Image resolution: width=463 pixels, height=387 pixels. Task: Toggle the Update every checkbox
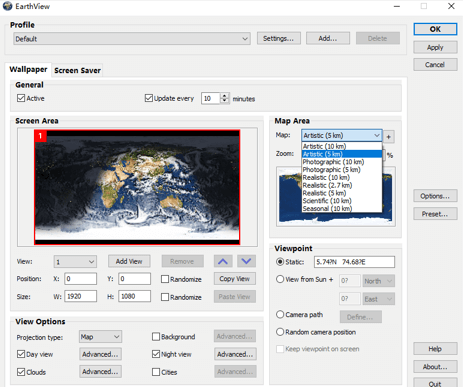click(149, 98)
